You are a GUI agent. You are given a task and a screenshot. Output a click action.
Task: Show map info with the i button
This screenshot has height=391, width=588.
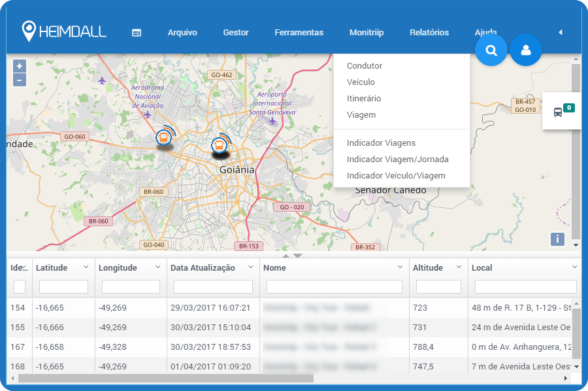(x=558, y=239)
